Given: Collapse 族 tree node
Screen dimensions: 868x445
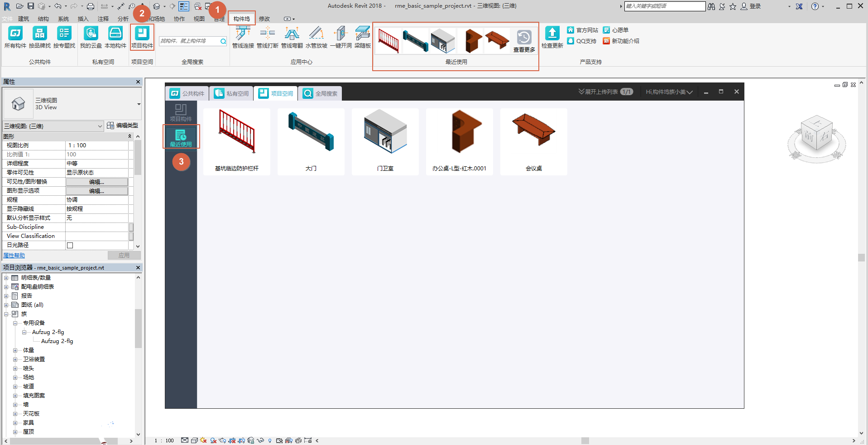Looking at the screenshot, I should 6,314.
